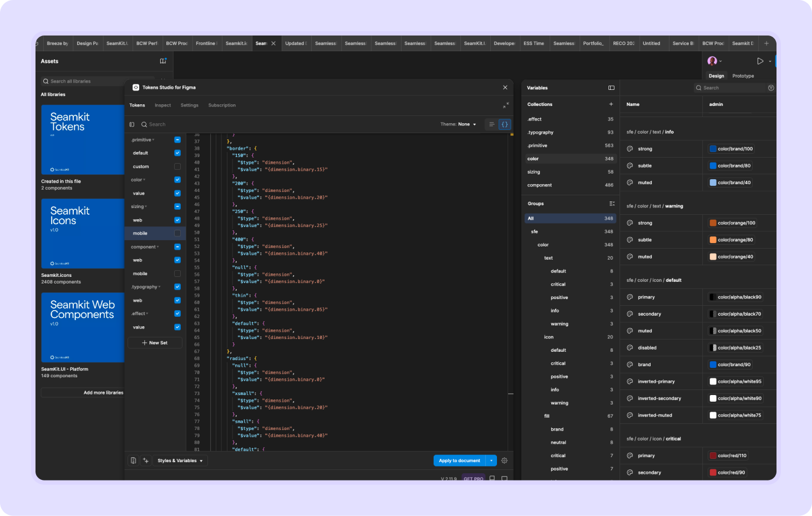Click the color/orange/80 color swatch
This screenshot has width=812, height=516.
coord(713,240)
